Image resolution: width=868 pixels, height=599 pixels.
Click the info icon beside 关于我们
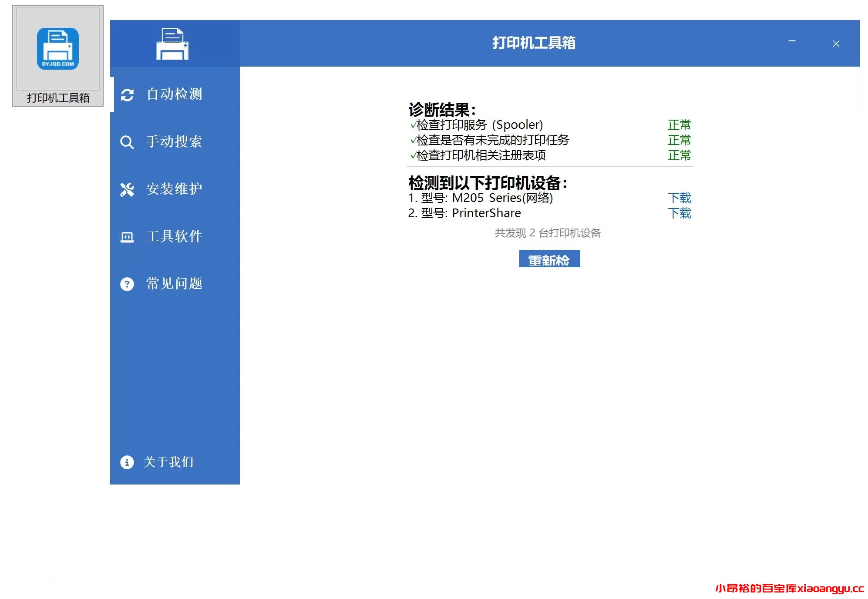point(127,462)
